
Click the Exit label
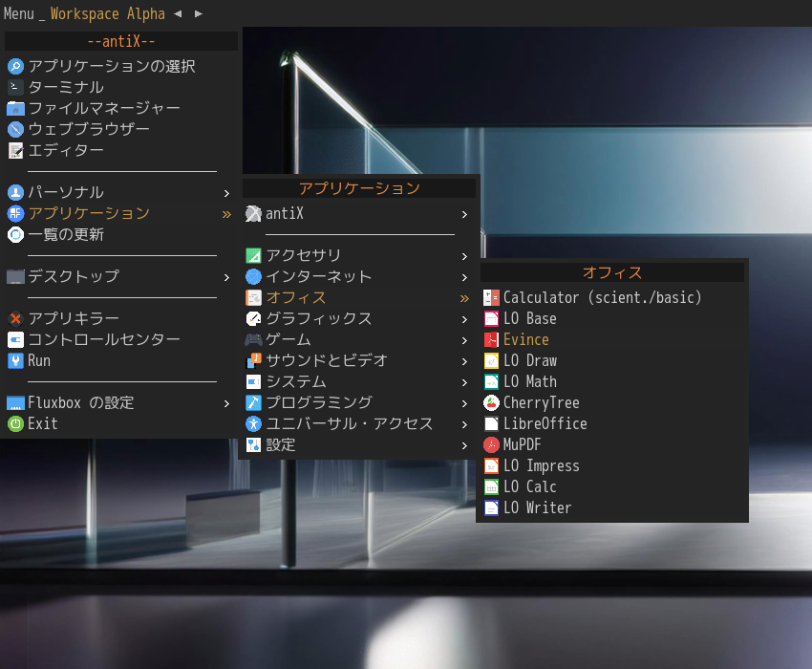pos(42,424)
